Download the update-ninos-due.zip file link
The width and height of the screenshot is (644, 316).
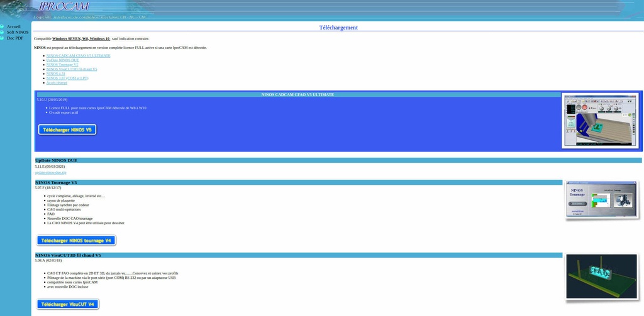pyautogui.click(x=50, y=172)
